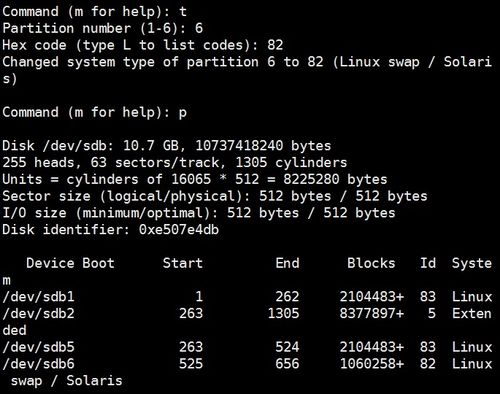
Task: Click the 'Disk /dev/sdb: 10.7 GB' text
Action: (x=90, y=146)
